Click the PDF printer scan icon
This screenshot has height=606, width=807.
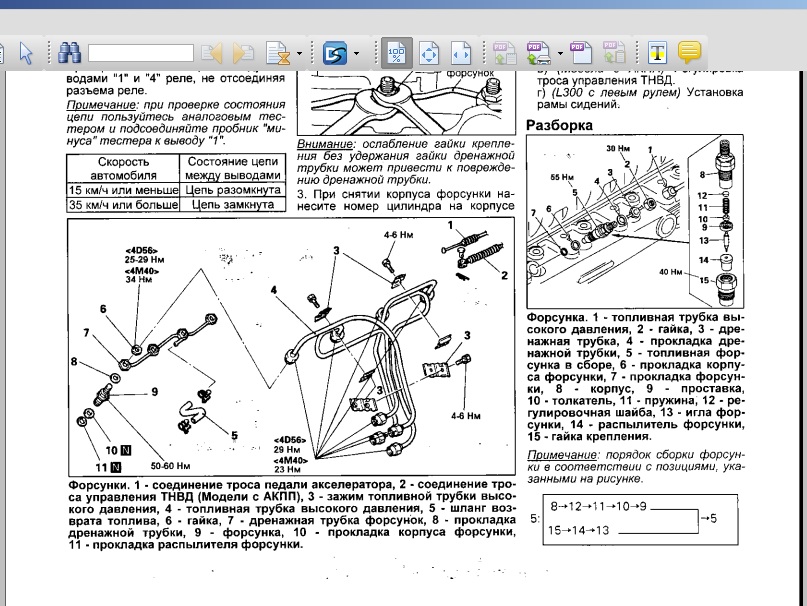(x=536, y=52)
